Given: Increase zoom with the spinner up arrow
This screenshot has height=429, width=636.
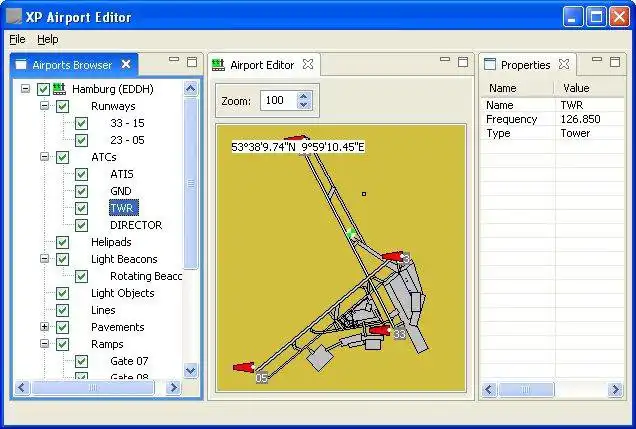Looking at the screenshot, I should coord(304,96).
